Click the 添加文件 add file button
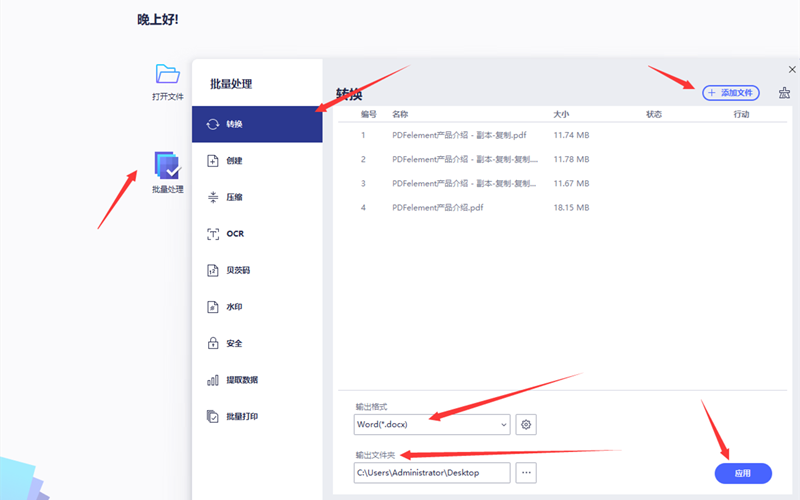Viewport: 800px width, 500px height. 730,92
